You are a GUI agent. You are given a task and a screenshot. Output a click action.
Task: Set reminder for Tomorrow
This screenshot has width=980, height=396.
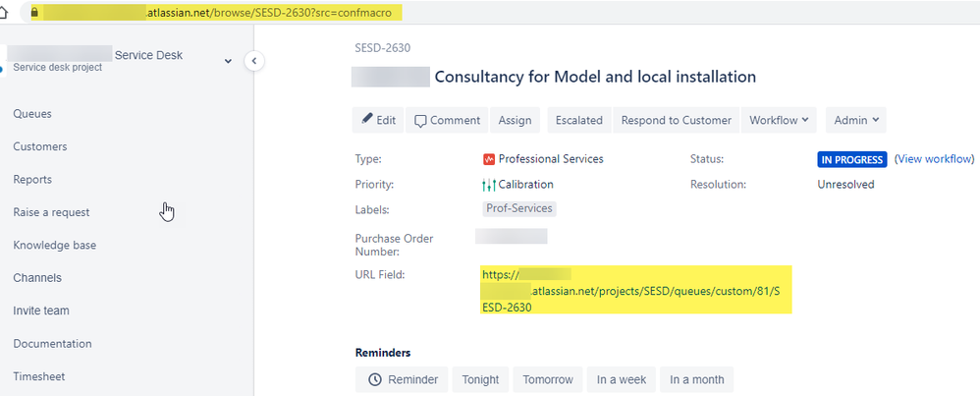(548, 379)
